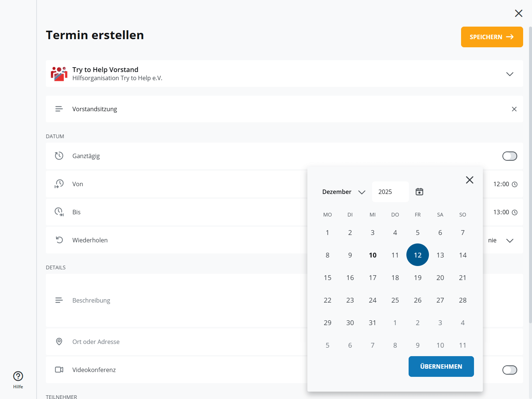Screen dimensions: 532x399
Task: Click the clock icon next to 13:00
Action: tap(515, 212)
